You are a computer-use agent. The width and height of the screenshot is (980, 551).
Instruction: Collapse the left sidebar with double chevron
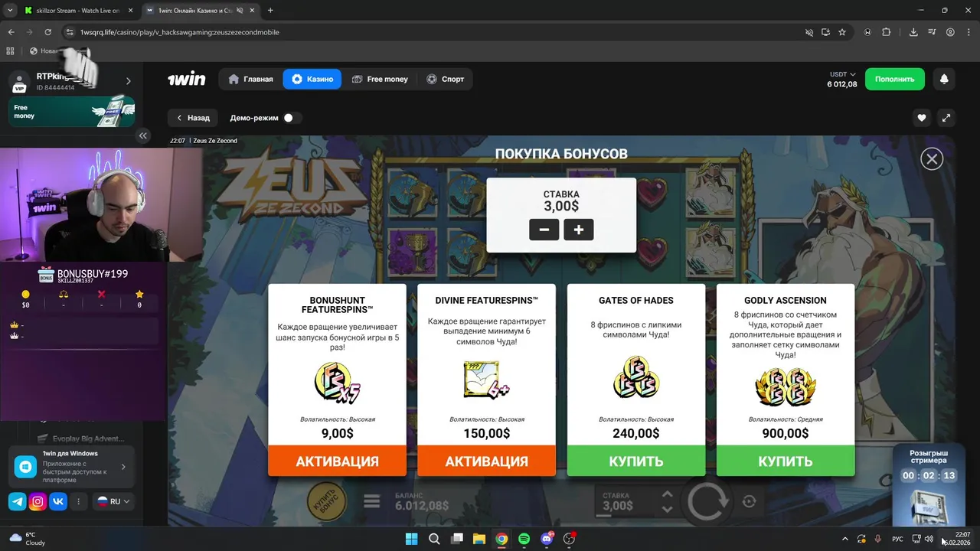click(x=142, y=135)
